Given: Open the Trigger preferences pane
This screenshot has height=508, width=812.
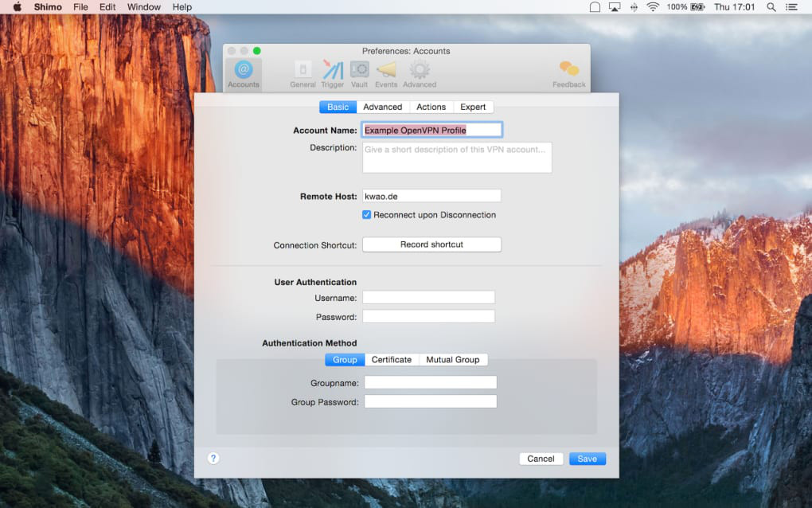Looking at the screenshot, I should click(333, 74).
